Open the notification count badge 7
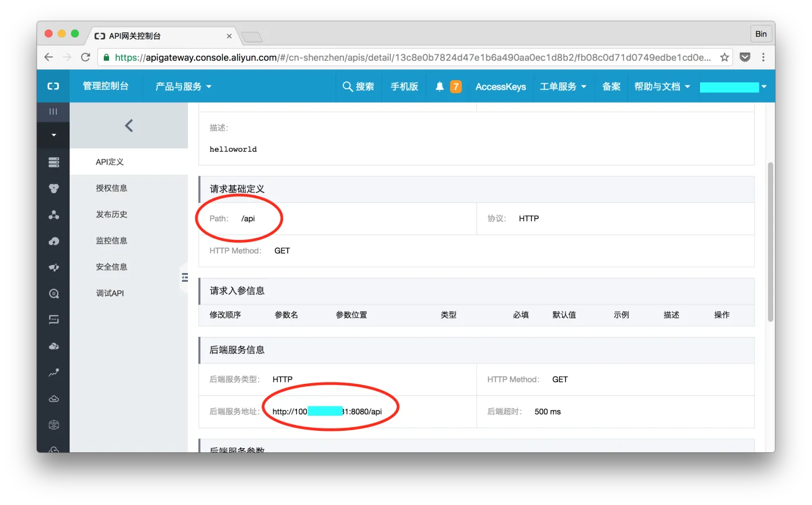The height and width of the screenshot is (505, 812). pos(456,86)
